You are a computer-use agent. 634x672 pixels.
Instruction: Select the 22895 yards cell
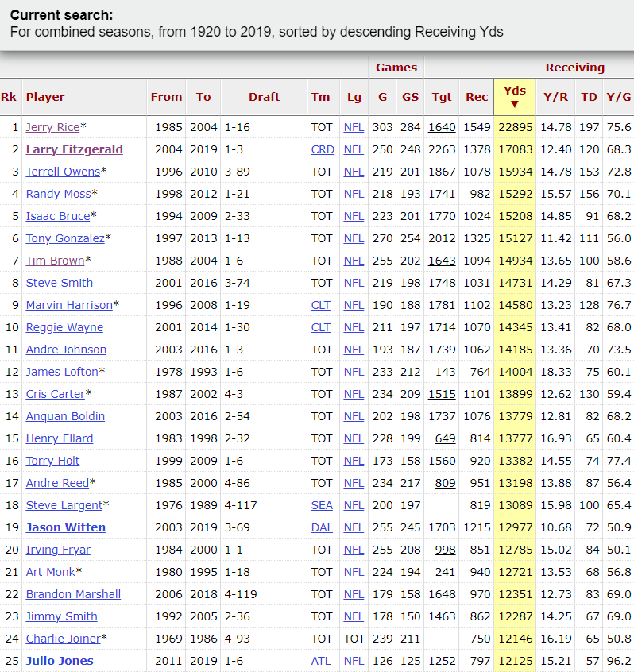(515, 127)
